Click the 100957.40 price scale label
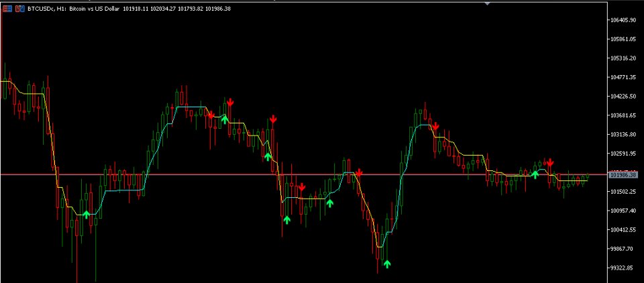Image resolution: width=644 pixels, height=283 pixels. click(625, 211)
